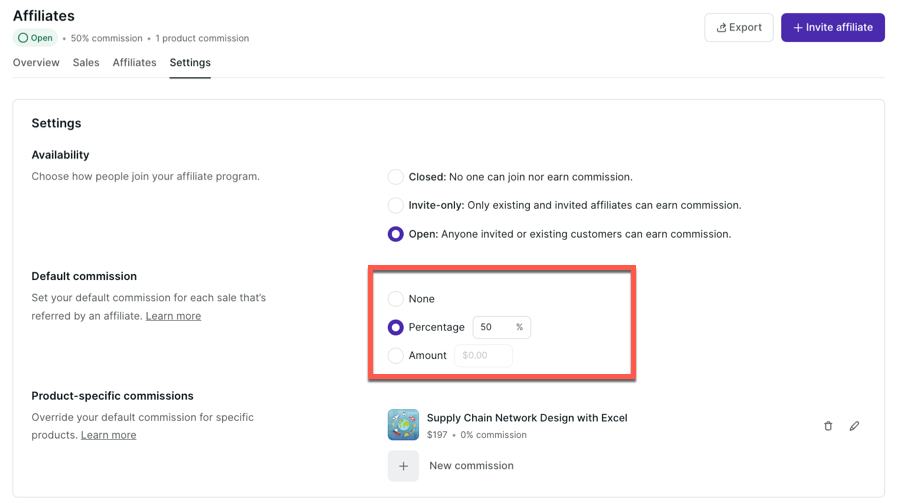Open the Sales tab

click(86, 62)
